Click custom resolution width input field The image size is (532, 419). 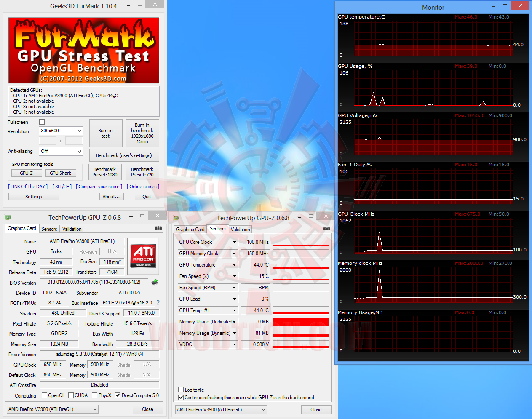tap(48, 141)
